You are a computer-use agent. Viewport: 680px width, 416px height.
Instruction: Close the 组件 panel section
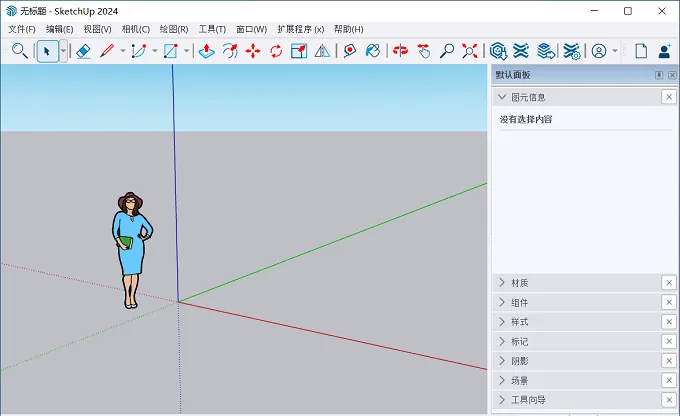669,302
